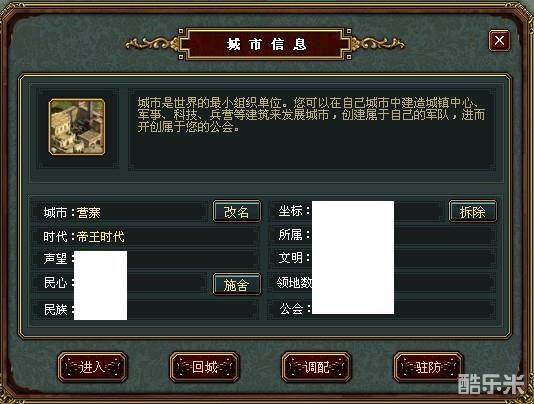Click the 声望 reputation label
Image resolution: width=534 pixels, height=404 pixels.
(55, 258)
